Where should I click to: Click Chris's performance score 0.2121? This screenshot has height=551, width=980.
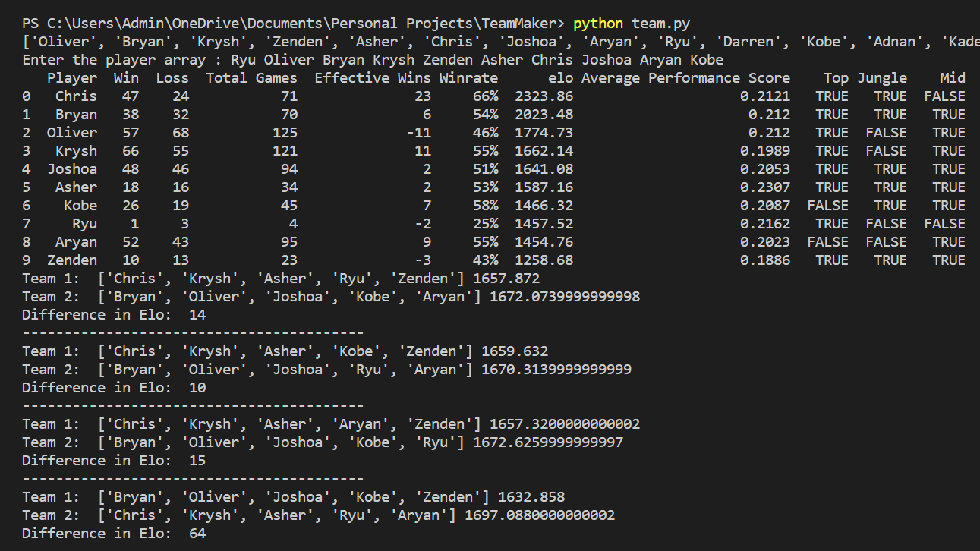pyautogui.click(x=765, y=96)
